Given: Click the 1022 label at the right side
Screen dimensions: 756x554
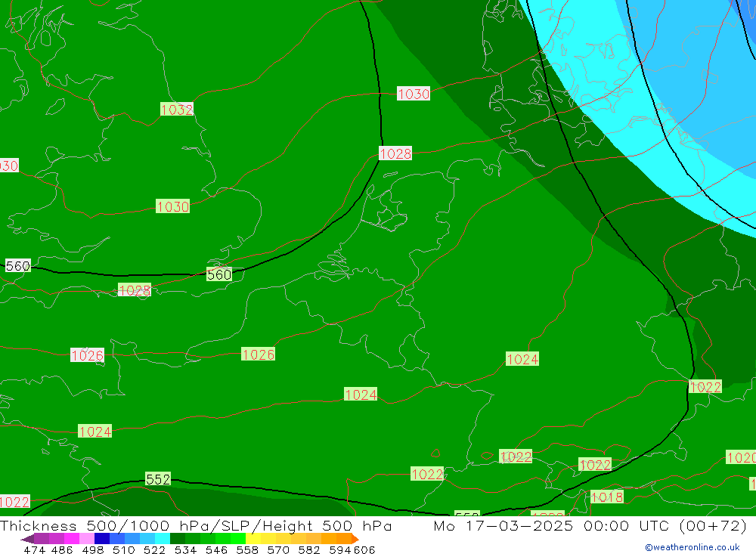Looking at the screenshot, I should pos(705,387).
